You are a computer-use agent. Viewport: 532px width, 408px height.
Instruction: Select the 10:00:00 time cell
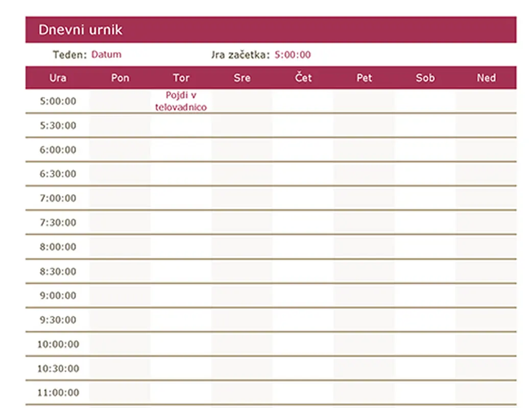tap(58, 344)
